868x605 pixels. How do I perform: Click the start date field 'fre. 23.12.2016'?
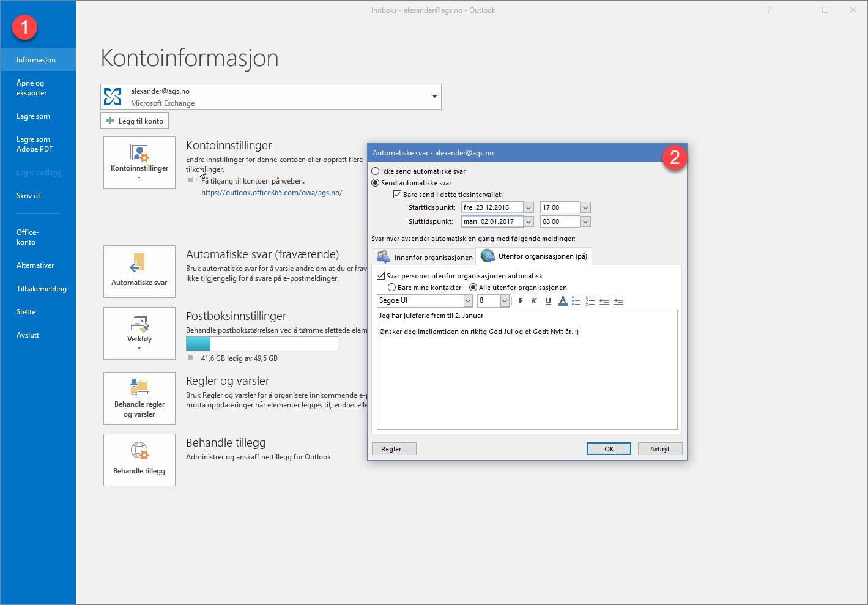(x=492, y=207)
